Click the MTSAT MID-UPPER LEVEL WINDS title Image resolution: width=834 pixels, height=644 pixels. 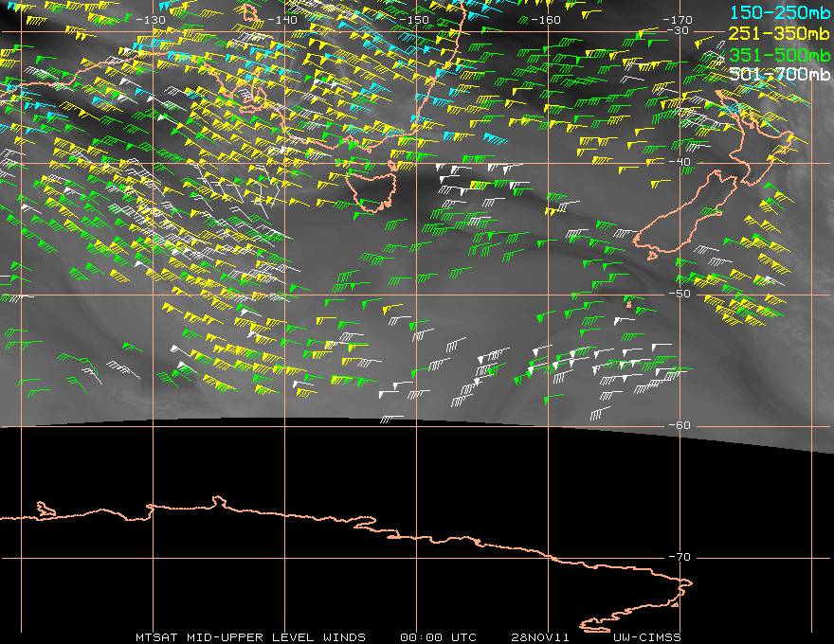(x=250, y=637)
